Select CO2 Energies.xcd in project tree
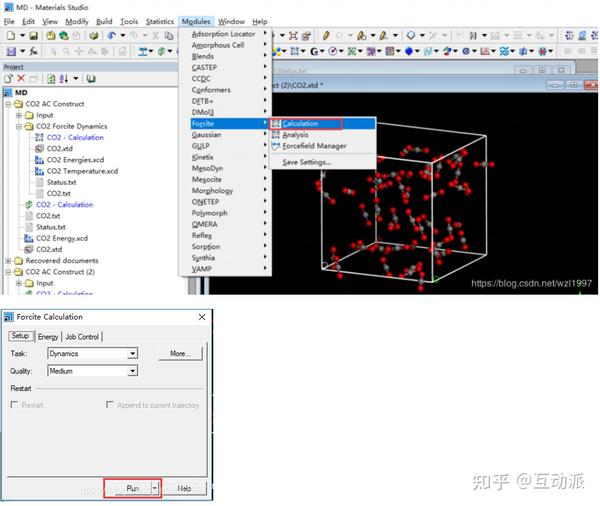The image size is (600, 506). (75, 160)
